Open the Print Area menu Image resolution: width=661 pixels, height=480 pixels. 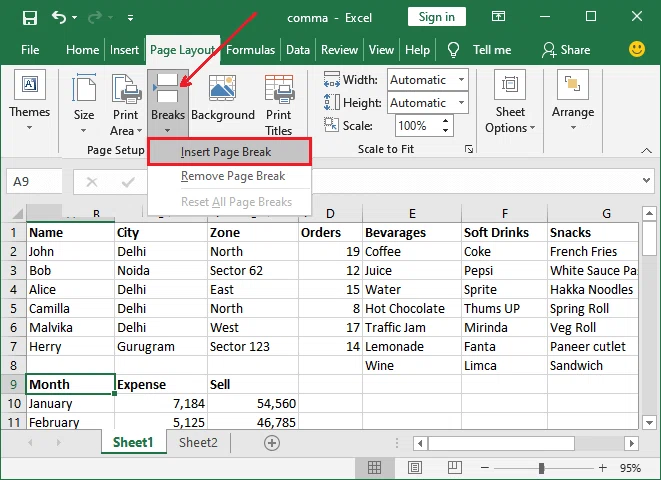126,105
